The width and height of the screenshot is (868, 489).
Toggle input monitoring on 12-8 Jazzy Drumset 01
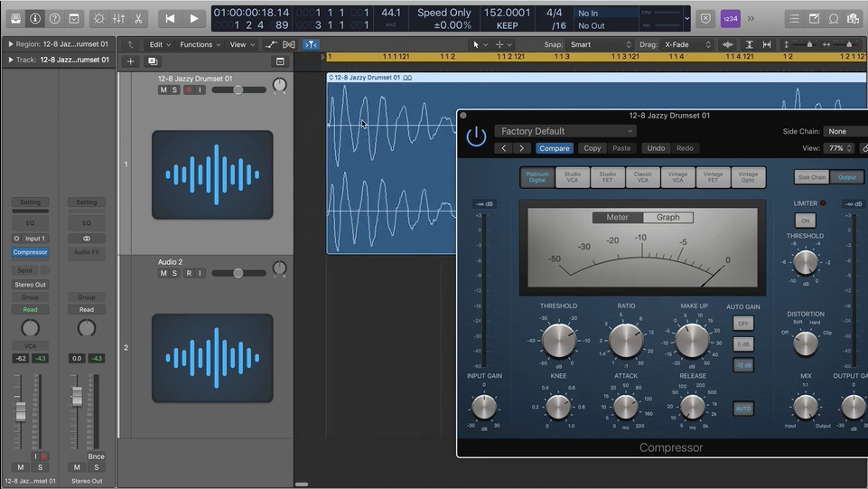pos(200,89)
